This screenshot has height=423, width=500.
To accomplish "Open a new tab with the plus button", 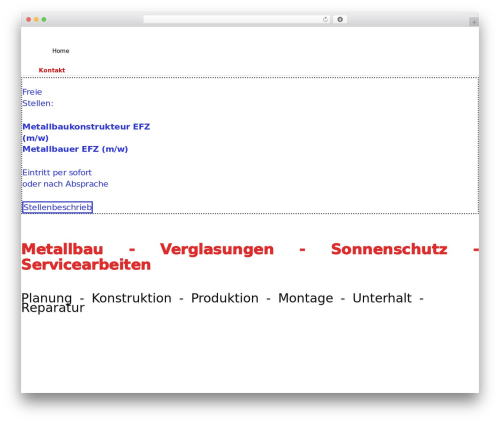I will [x=474, y=22].
